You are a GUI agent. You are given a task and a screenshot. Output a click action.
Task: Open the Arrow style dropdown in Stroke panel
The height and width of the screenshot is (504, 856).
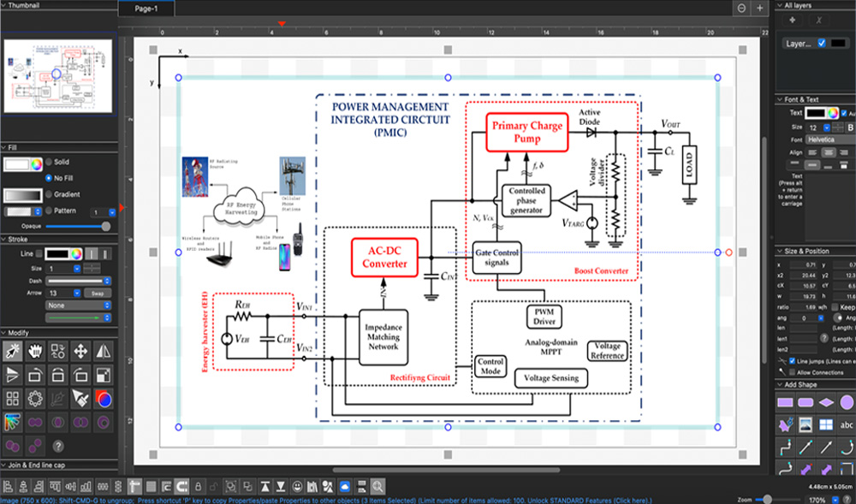pyautogui.click(x=76, y=293)
